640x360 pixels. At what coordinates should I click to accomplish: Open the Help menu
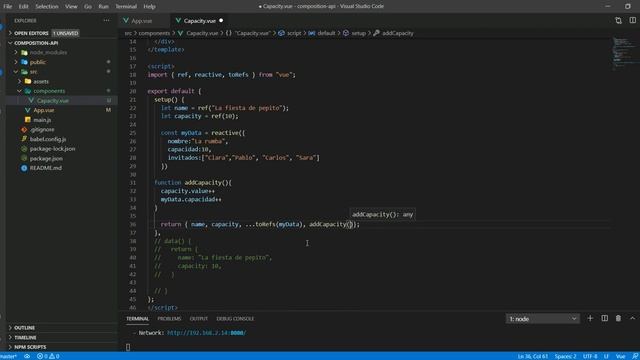point(149,7)
